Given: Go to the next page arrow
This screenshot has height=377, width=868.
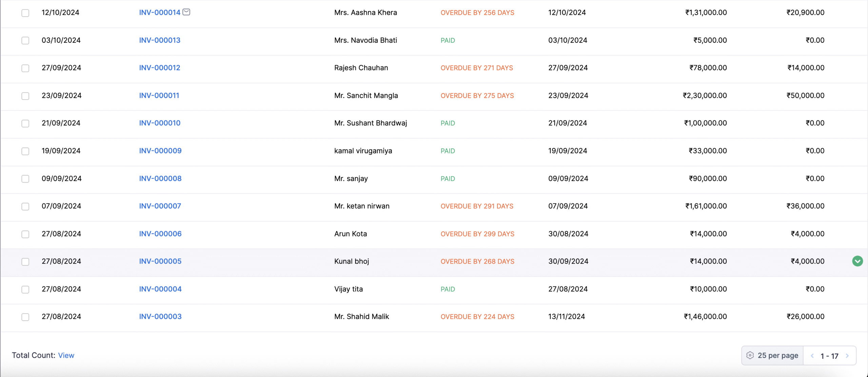Looking at the screenshot, I should pos(847,356).
